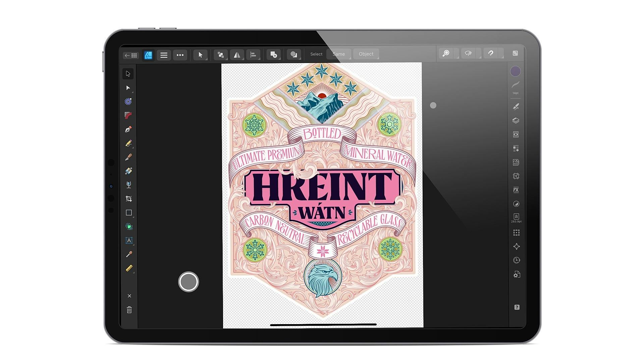Go back to the documents gallery
Screen dimensions: 644x362
[130, 55]
